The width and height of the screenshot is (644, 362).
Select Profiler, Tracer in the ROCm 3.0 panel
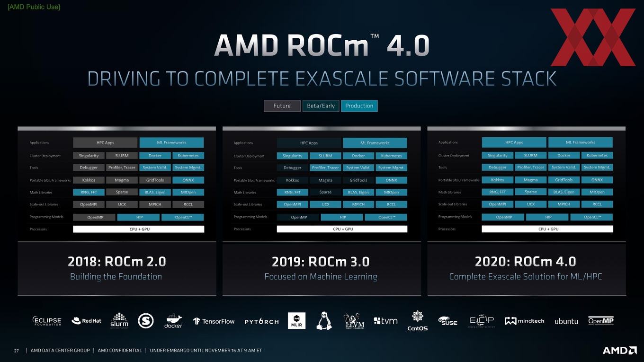(325, 168)
